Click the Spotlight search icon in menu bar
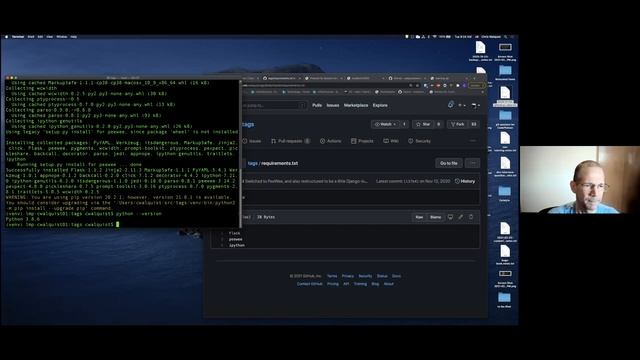Image resolution: width=640 pixels, height=360 pixels. click(506, 37)
